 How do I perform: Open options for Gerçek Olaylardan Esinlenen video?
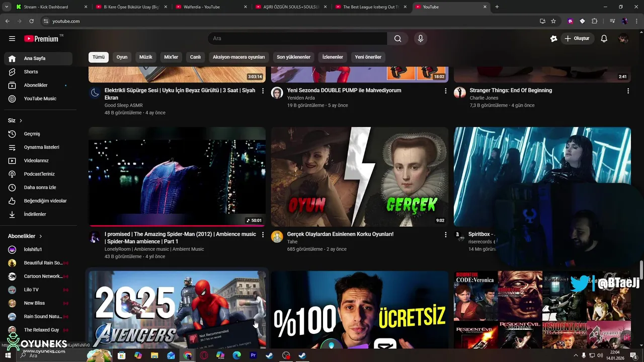[x=445, y=235]
